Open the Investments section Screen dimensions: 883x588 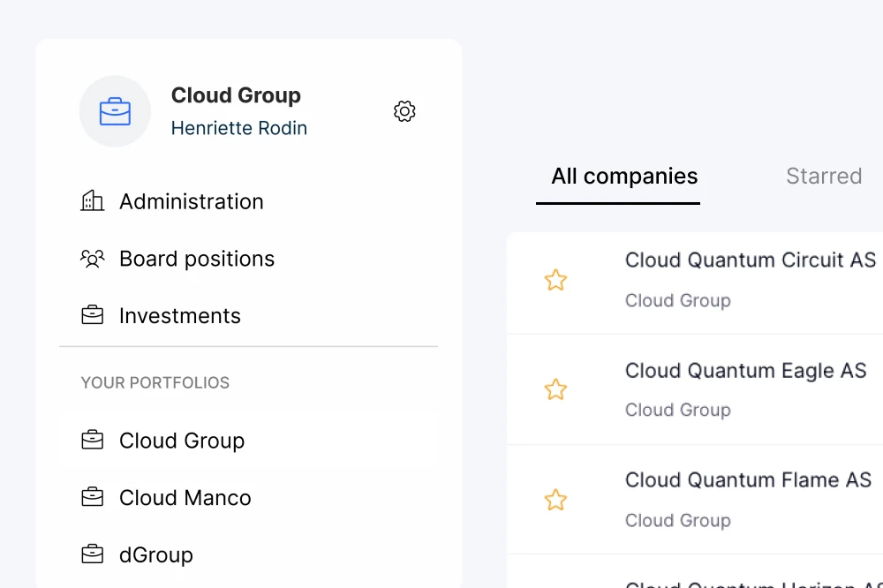coord(180,315)
